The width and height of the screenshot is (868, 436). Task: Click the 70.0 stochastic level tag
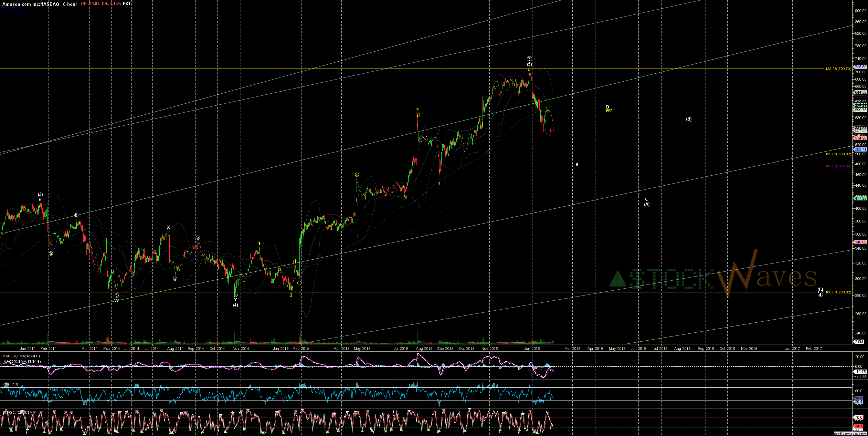click(x=859, y=417)
